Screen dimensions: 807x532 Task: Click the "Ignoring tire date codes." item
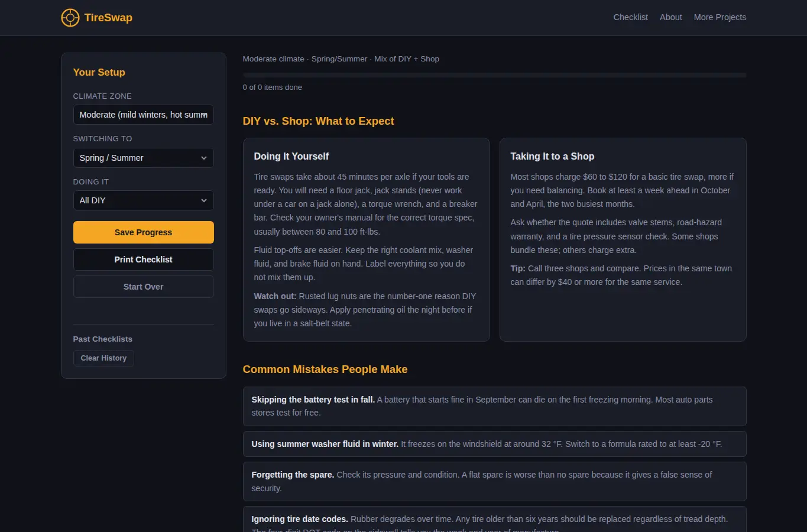tap(494, 520)
